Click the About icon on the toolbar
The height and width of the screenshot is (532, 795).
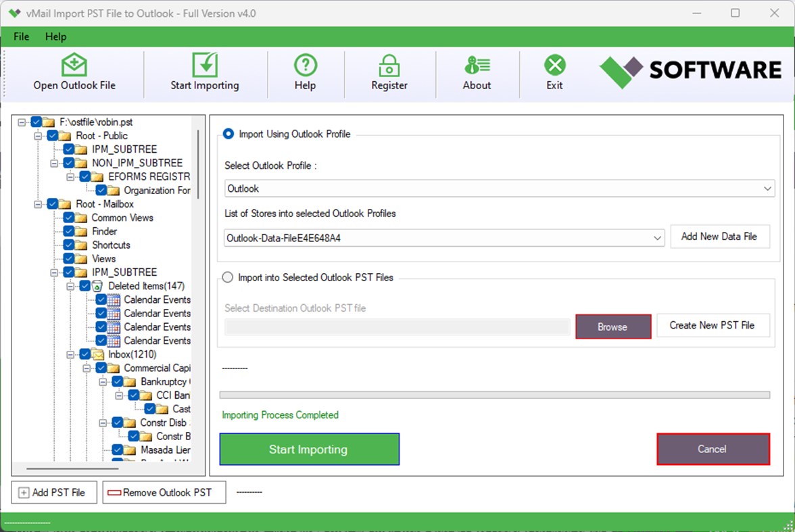(x=477, y=66)
